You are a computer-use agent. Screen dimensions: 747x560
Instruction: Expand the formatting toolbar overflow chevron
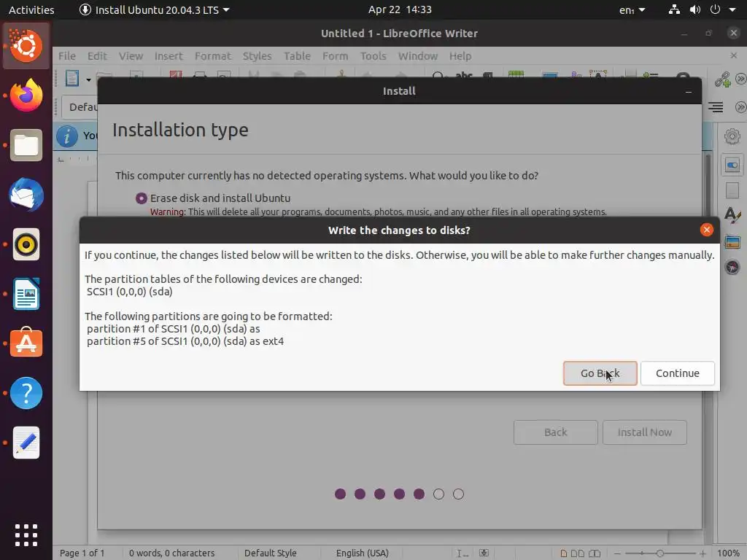pos(740,107)
